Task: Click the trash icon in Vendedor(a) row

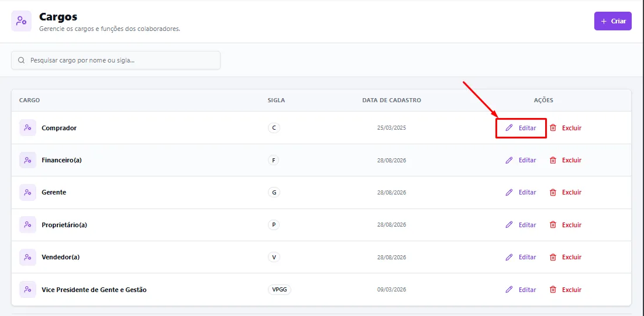Action: [x=553, y=257]
